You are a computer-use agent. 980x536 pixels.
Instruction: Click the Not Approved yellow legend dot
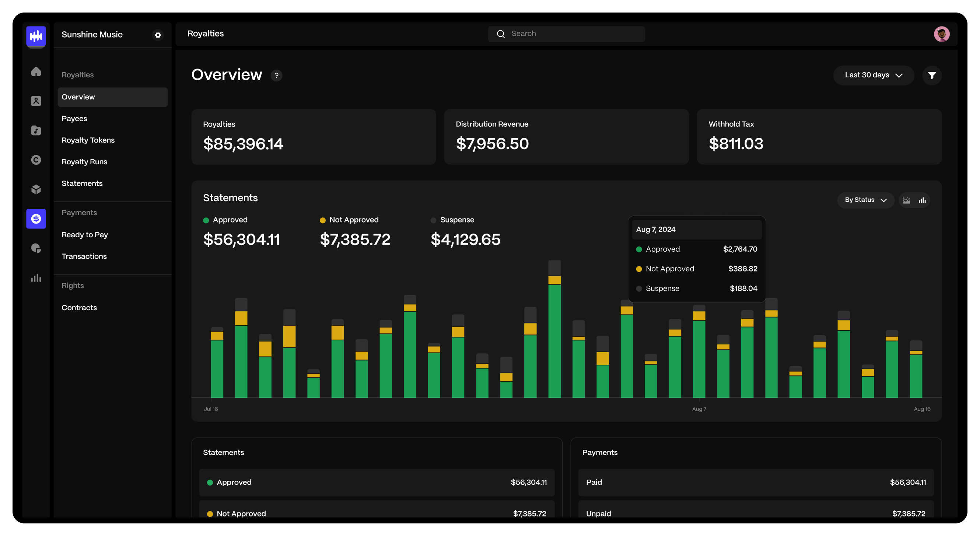(x=323, y=220)
